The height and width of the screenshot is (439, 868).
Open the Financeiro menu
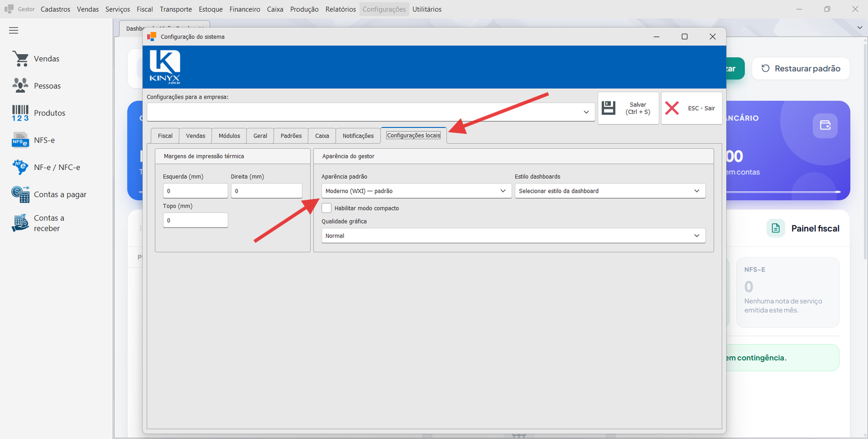coord(245,9)
